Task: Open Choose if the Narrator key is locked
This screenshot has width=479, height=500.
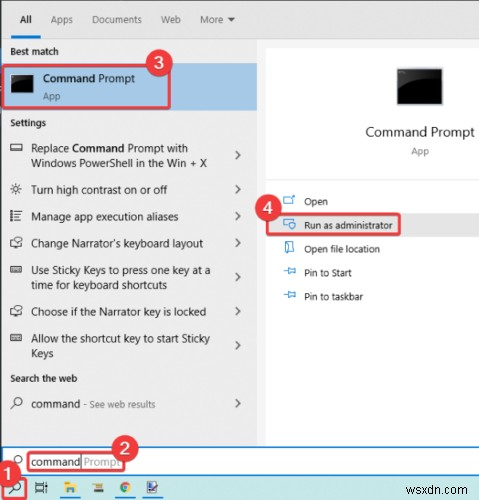Action: coord(119,312)
